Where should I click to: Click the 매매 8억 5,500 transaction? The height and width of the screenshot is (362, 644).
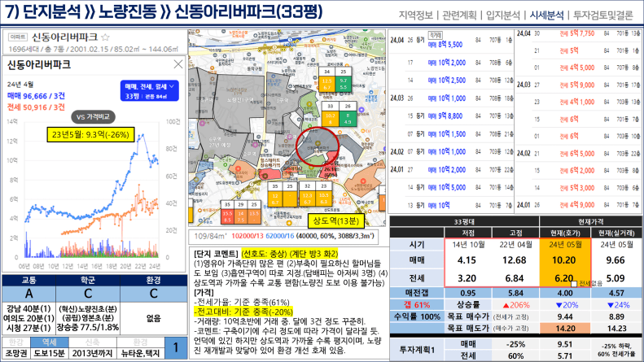pyautogui.click(x=445, y=44)
